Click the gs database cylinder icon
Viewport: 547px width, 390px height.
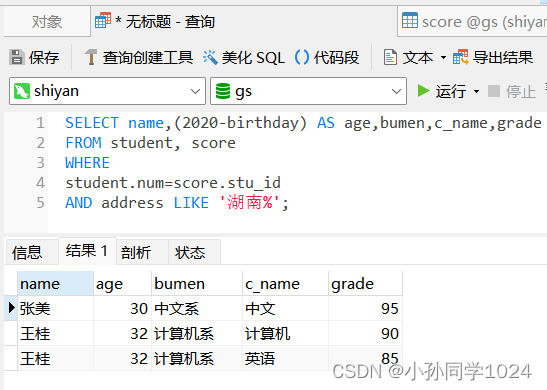pyautogui.click(x=223, y=91)
